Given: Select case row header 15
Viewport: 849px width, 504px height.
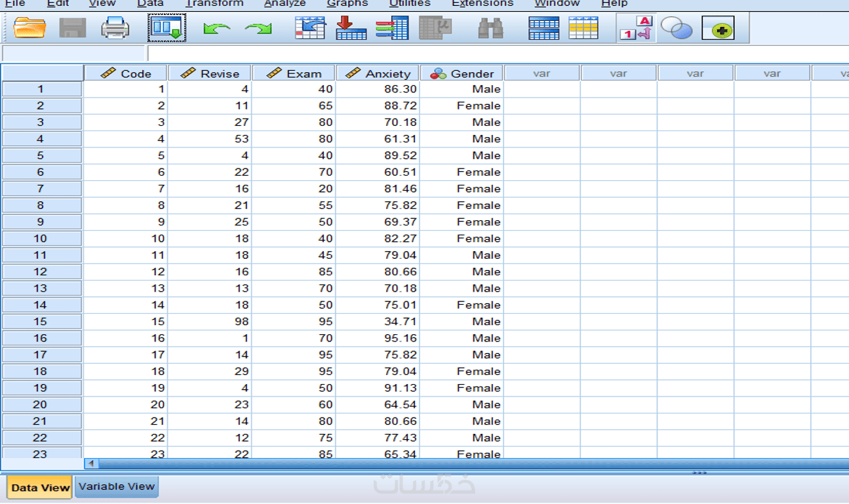Looking at the screenshot, I should [x=41, y=321].
